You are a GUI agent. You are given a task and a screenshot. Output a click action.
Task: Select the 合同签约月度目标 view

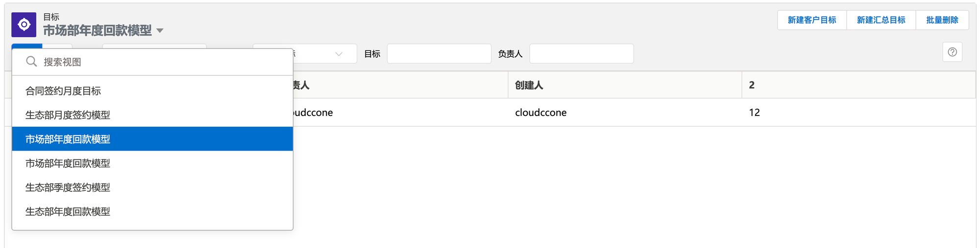[x=63, y=91]
